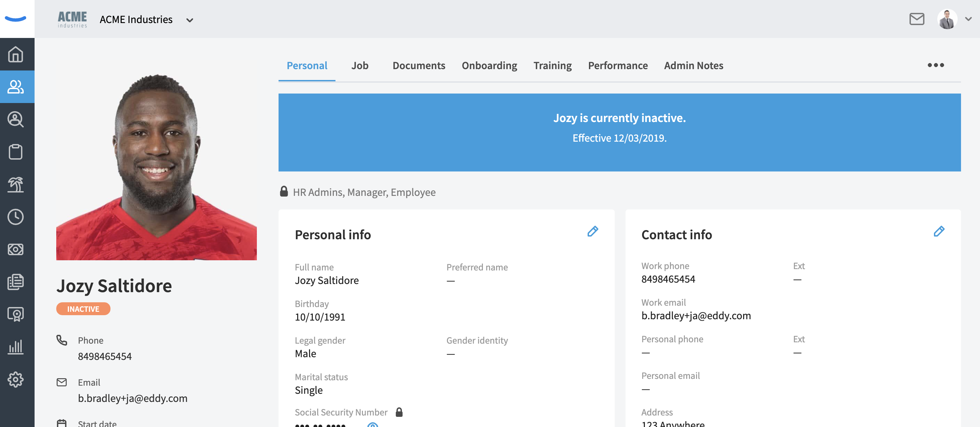Screen dimensions: 980x427
Task: Open the payroll money icon
Action: coord(16,249)
